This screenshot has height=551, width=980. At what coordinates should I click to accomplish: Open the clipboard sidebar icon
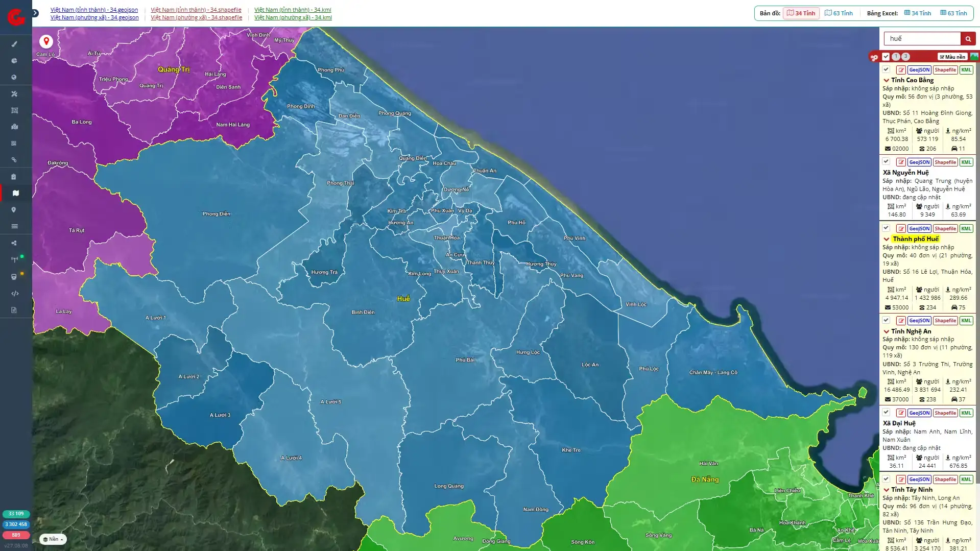coord(14,177)
